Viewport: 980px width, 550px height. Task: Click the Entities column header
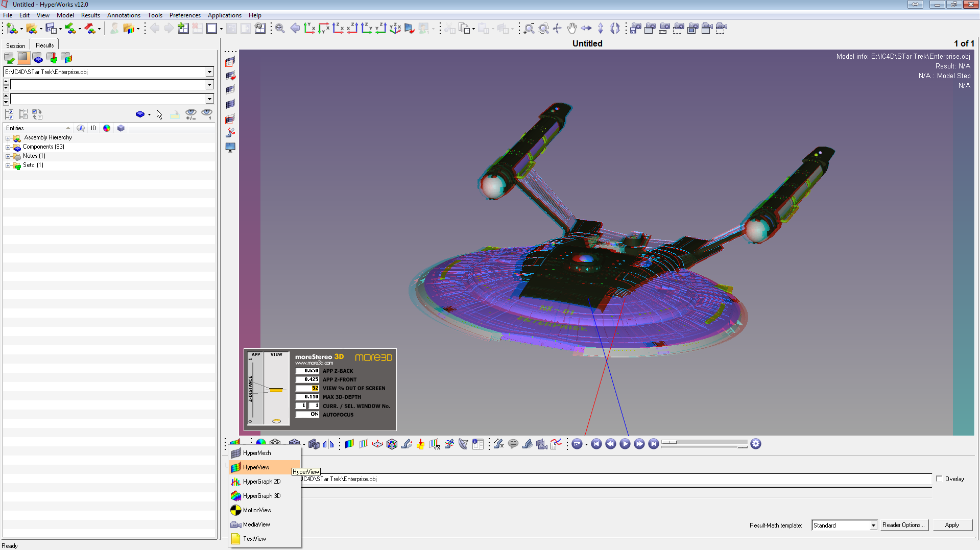click(38, 128)
